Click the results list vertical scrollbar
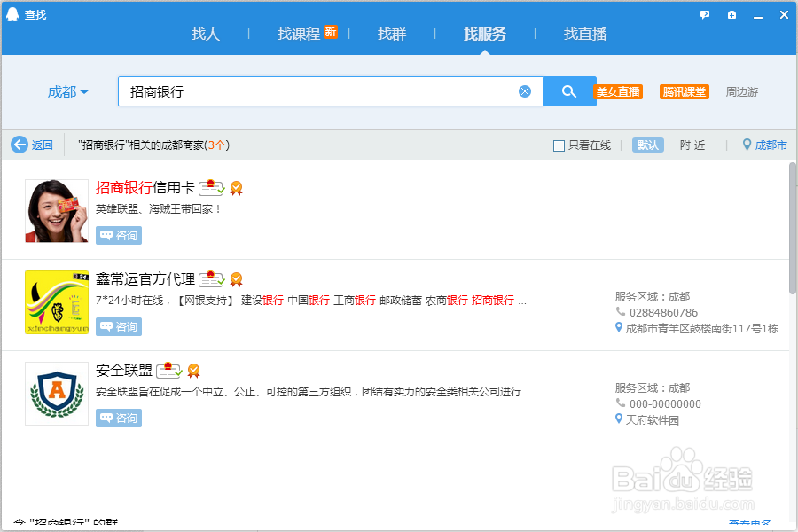 tap(793, 228)
